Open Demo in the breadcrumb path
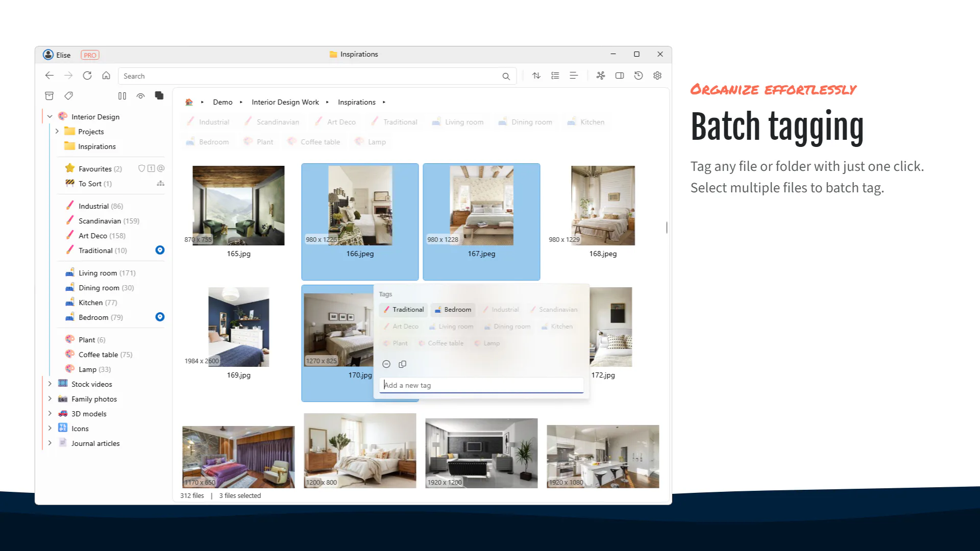 pyautogui.click(x=223, y=102)
